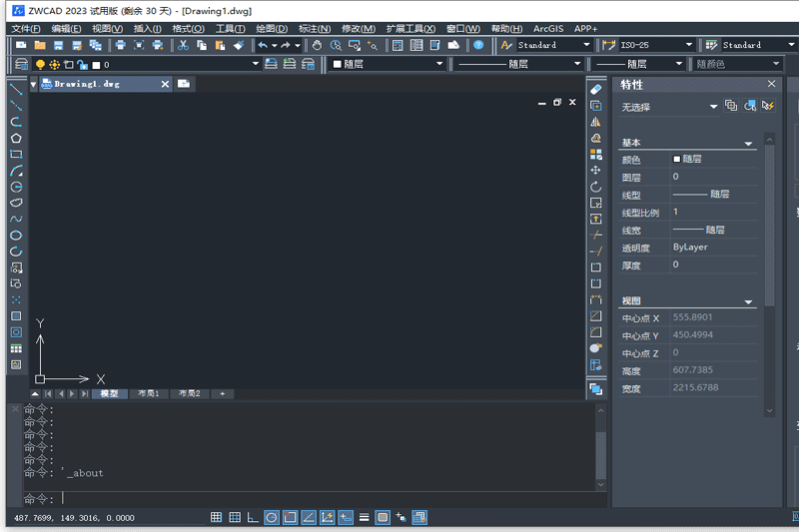Screen dimensions: 799x532
Task: Open the 修改(M) menu
Action: point(359,29)
